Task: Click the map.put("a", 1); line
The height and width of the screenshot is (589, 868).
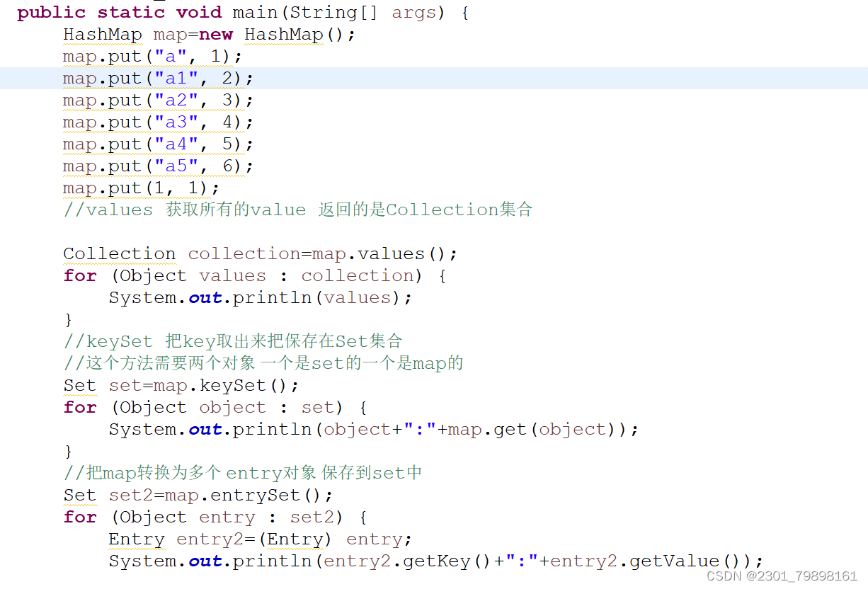Action: click(x=153, y=57)
